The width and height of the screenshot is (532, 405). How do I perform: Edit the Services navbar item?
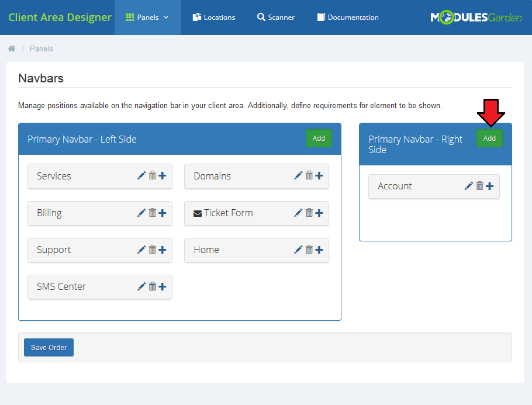[x=141, y=176]
